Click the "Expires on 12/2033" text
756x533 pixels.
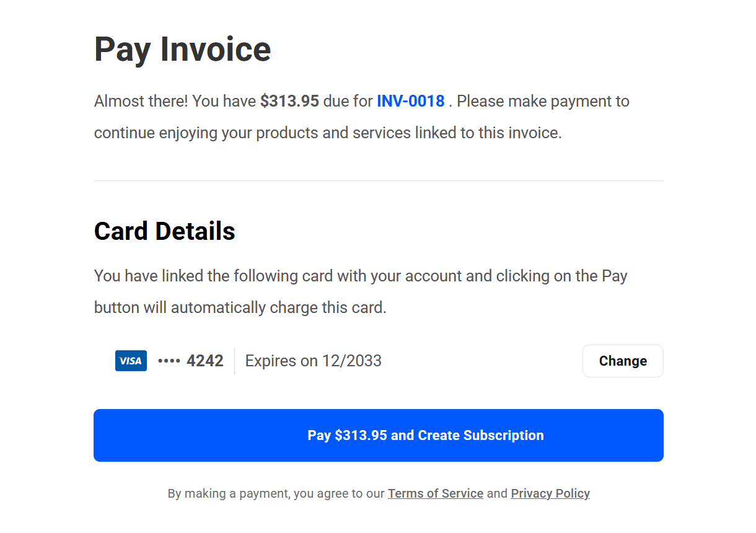point(313,361)
